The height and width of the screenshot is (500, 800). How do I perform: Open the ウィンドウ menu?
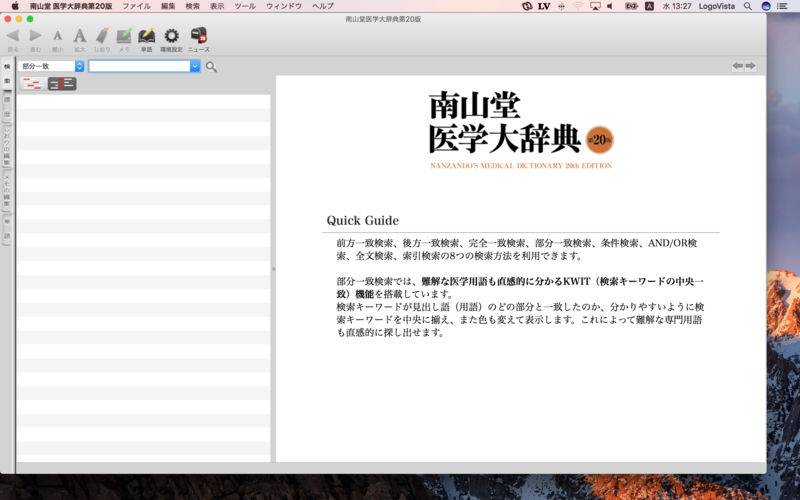tap(284, 6)
